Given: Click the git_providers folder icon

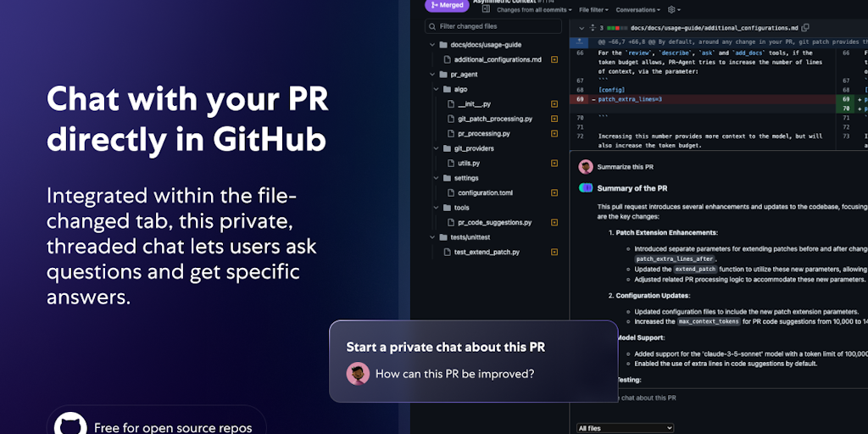Looking at the screenshot, I should (448, 148).
